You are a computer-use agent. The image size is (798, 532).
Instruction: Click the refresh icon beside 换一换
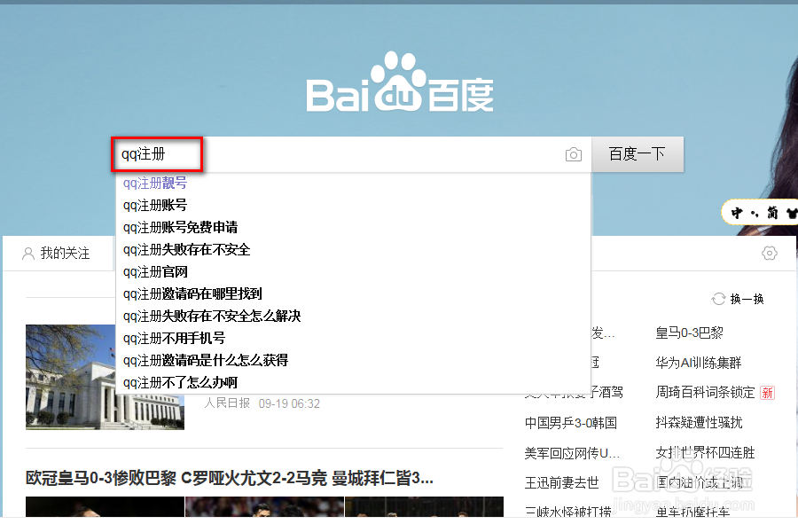pos(718,299)
